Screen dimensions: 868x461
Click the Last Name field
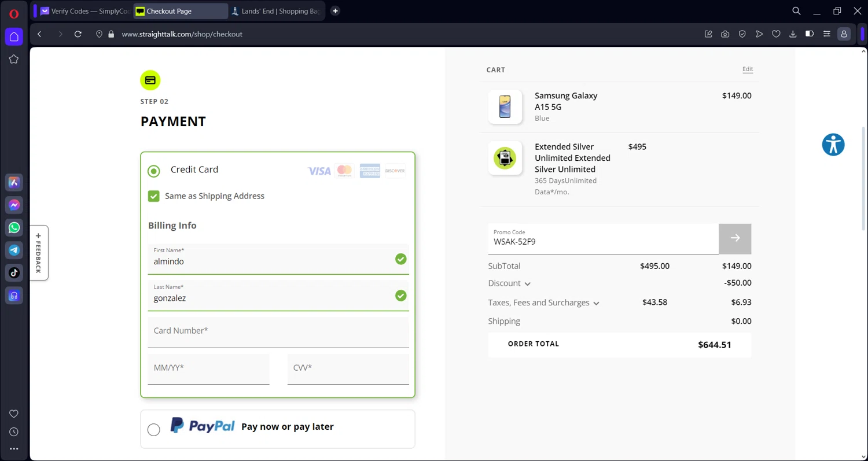(x=278, y=296)
